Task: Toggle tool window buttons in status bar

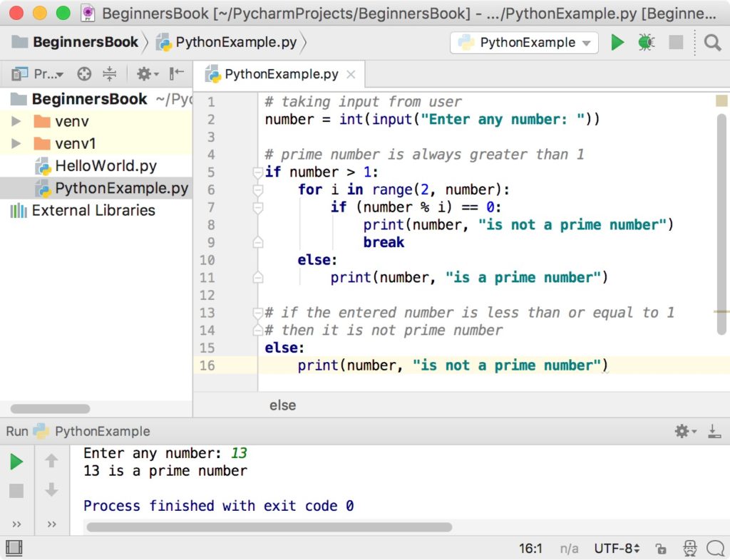Action: (14, 548)
